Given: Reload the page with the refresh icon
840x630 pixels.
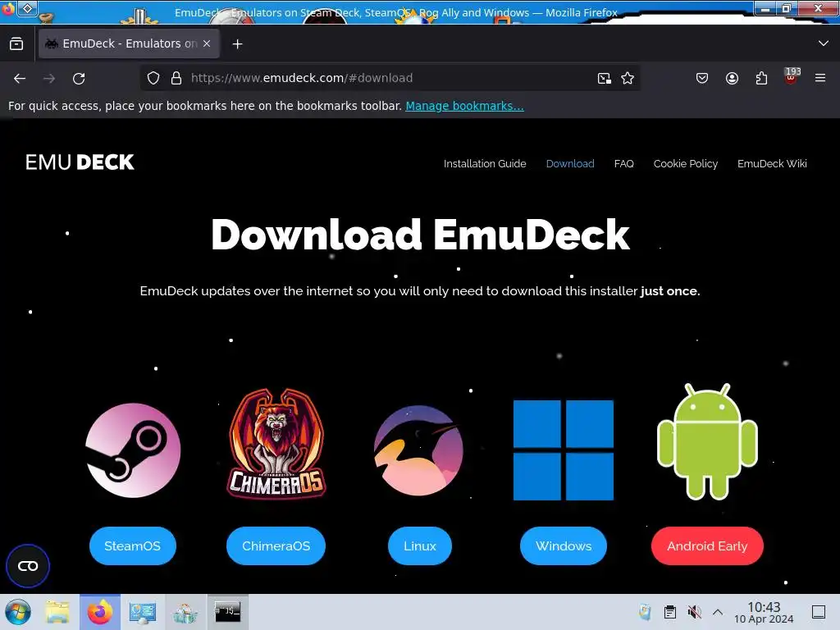Looking at the screenshot, I should (79, 78).
